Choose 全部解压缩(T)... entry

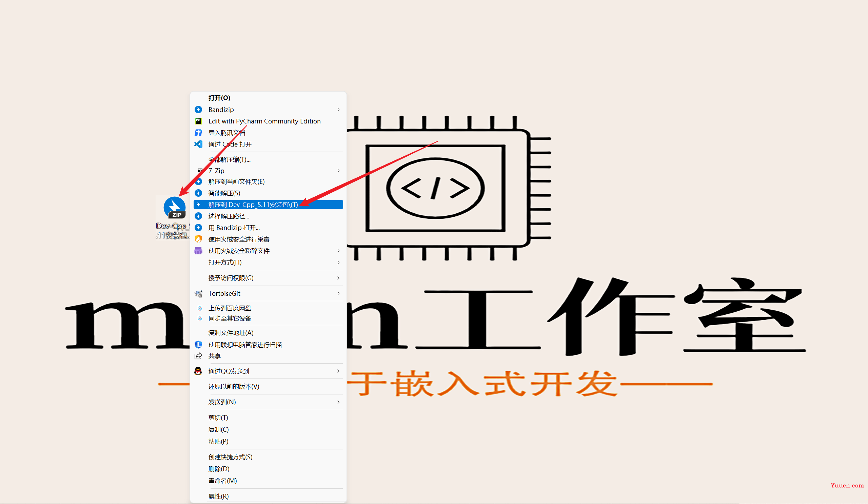(x=268, y=159)
